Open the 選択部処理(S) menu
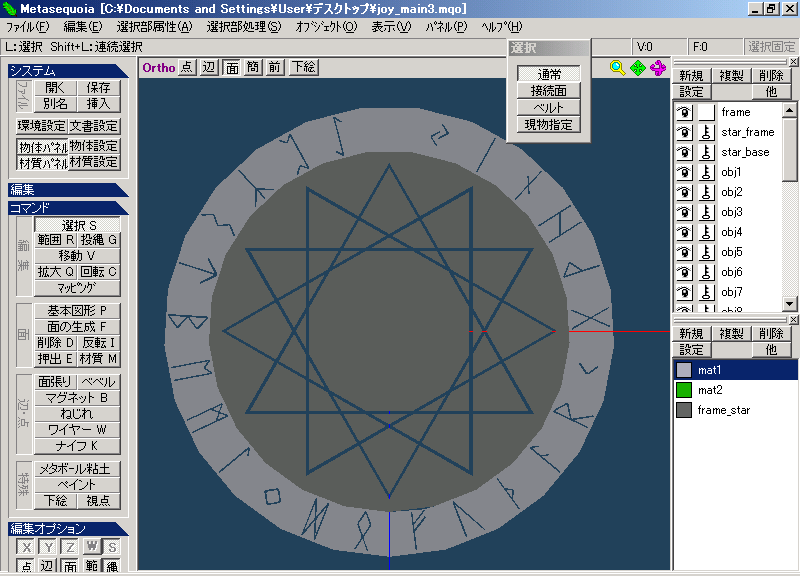 (x=244, y=27)
